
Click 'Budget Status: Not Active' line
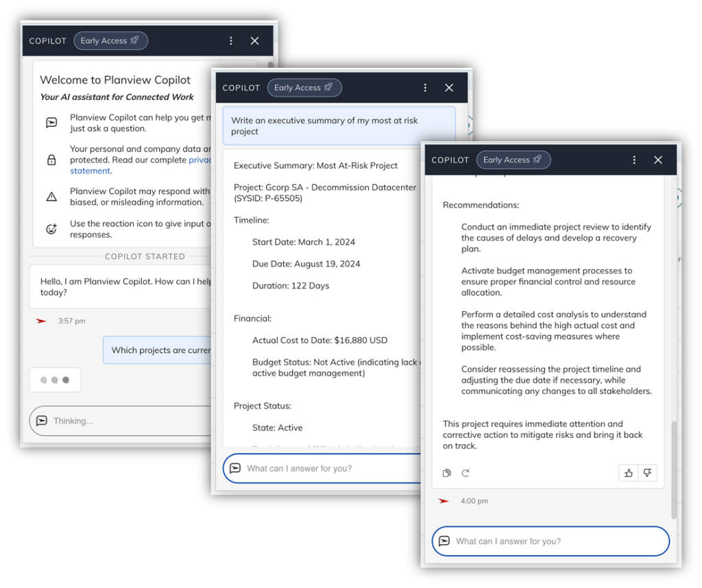[x=337, y=368]
